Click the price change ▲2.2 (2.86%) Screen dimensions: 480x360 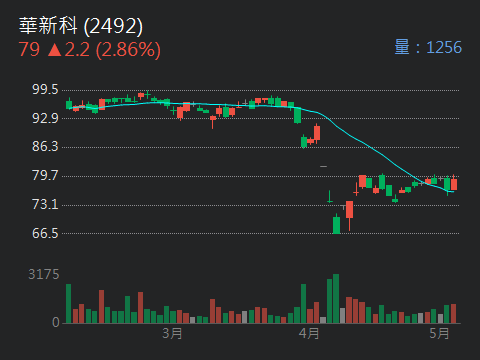(x=104, y=50)
